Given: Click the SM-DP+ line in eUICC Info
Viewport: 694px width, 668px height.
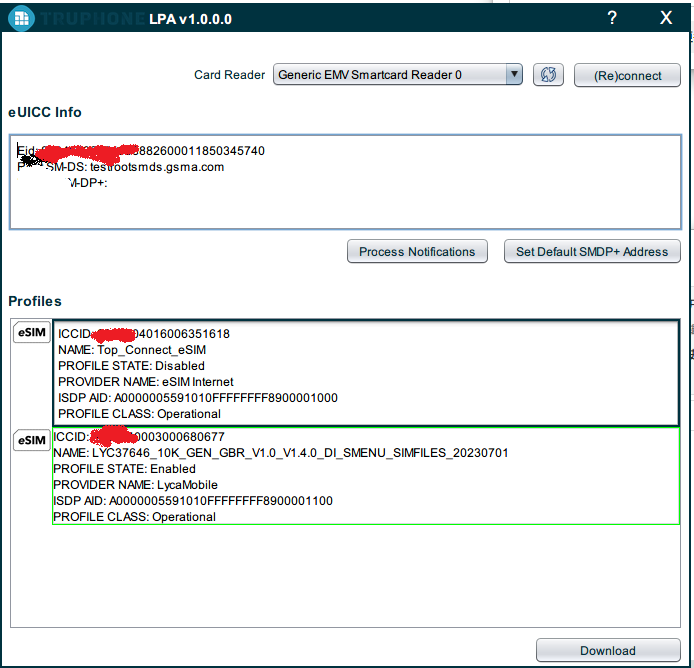Looking at the screenshot, I should coord(88,183).
